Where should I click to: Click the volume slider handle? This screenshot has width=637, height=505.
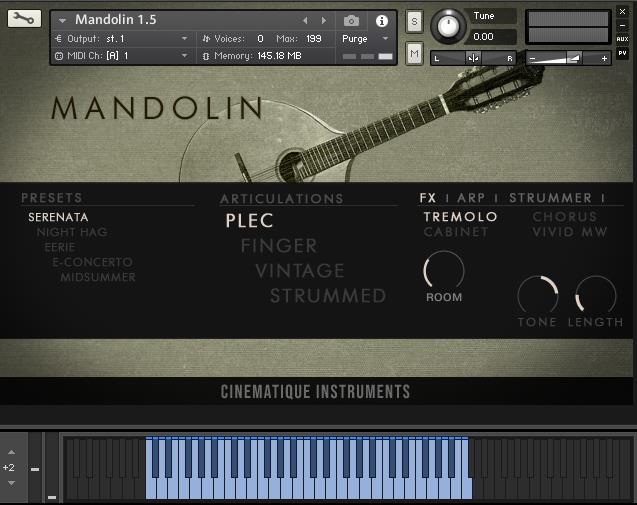pyautogui.click(x=574, y=59)
